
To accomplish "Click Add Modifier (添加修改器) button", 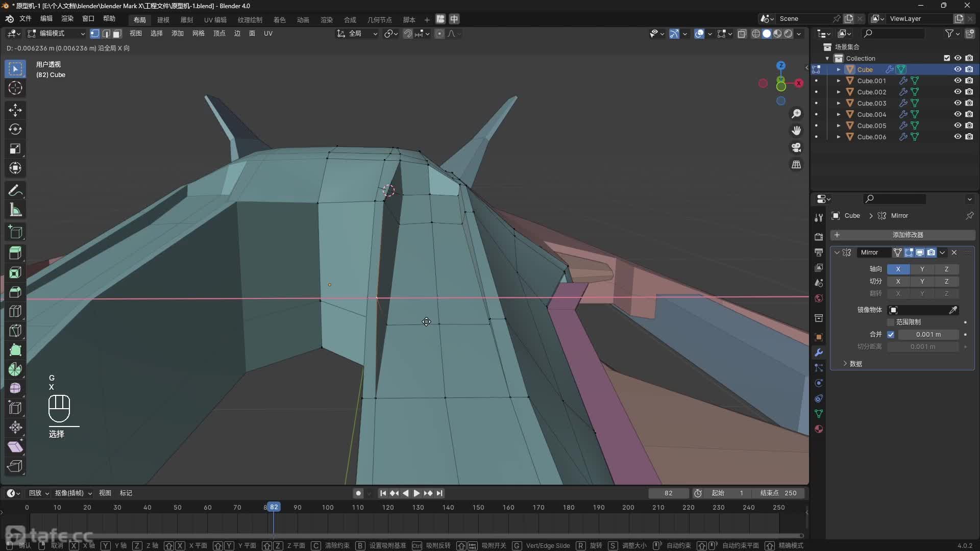I will click(902, 235).
